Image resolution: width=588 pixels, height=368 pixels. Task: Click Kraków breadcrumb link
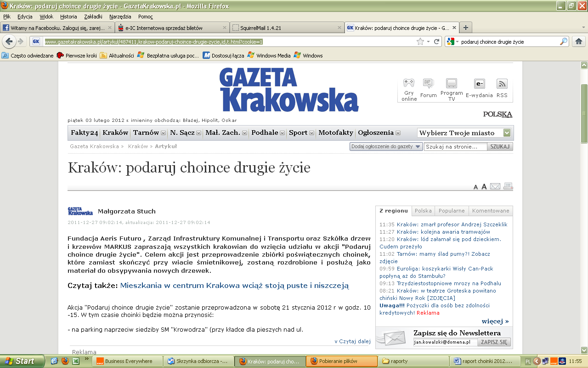(138, 146)
